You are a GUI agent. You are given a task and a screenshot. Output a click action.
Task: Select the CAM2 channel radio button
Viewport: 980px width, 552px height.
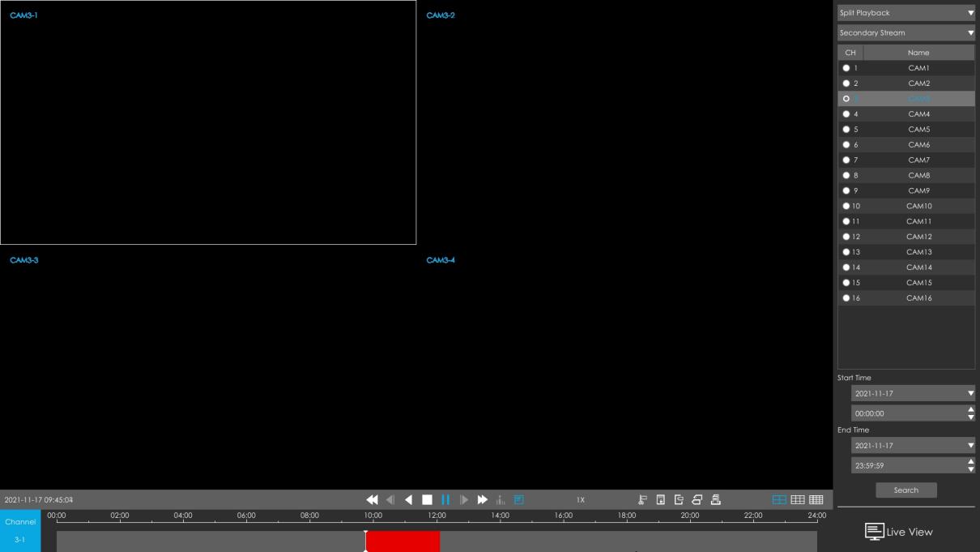pyautogui.click(x=846, y=83)
